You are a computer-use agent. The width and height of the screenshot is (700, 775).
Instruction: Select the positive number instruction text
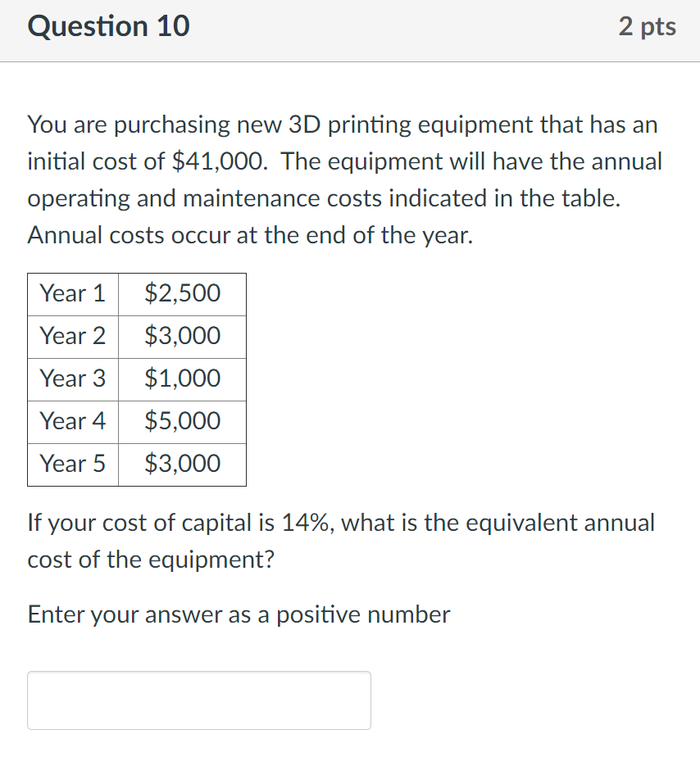coord(238,614)
